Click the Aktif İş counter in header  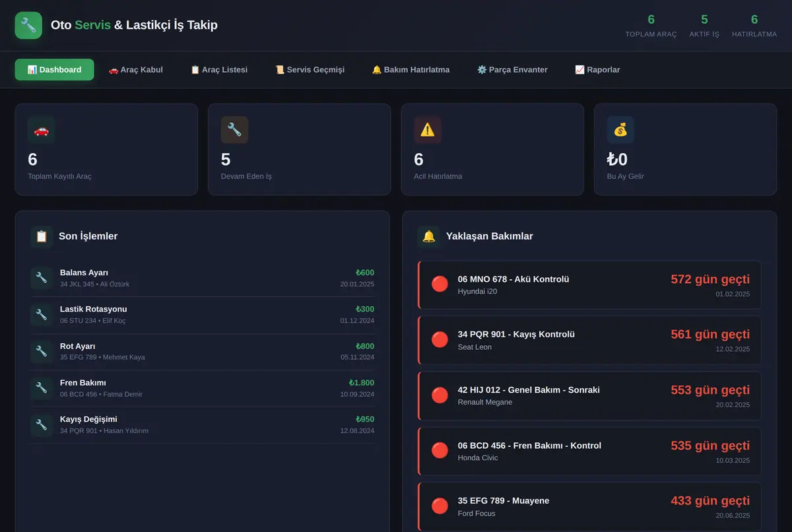(x=704, y=25)
